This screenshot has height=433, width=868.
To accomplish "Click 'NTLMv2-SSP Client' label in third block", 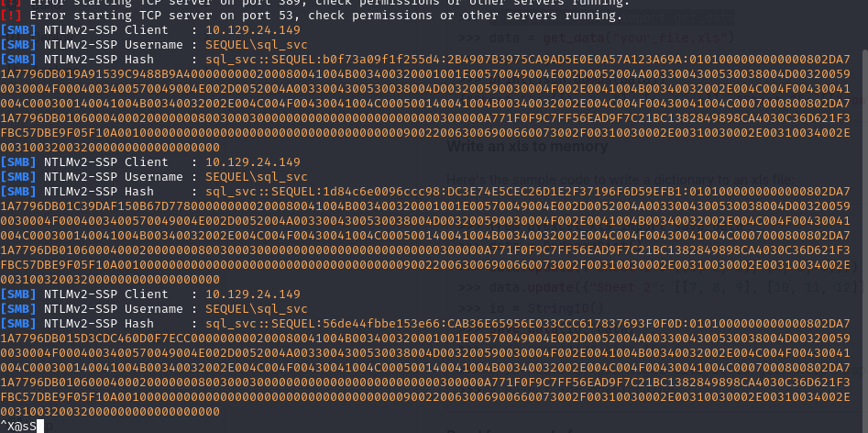I will pos(106,294).
